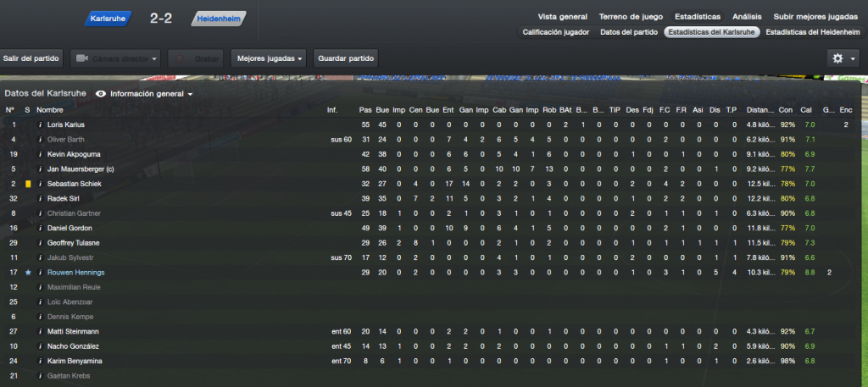Click info icon next to Loris Karius
This screenshot has height=387, width=868.
click(x=41, y=125)
